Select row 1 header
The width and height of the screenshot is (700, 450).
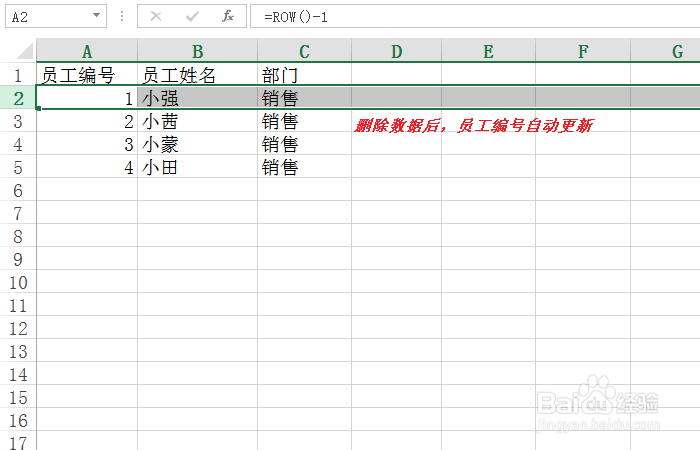18,75
